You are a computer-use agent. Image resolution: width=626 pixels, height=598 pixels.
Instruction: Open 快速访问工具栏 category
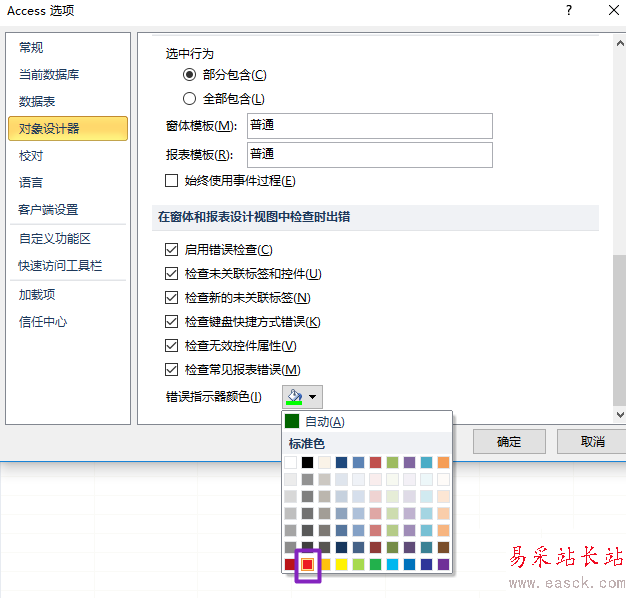[68, 265]
